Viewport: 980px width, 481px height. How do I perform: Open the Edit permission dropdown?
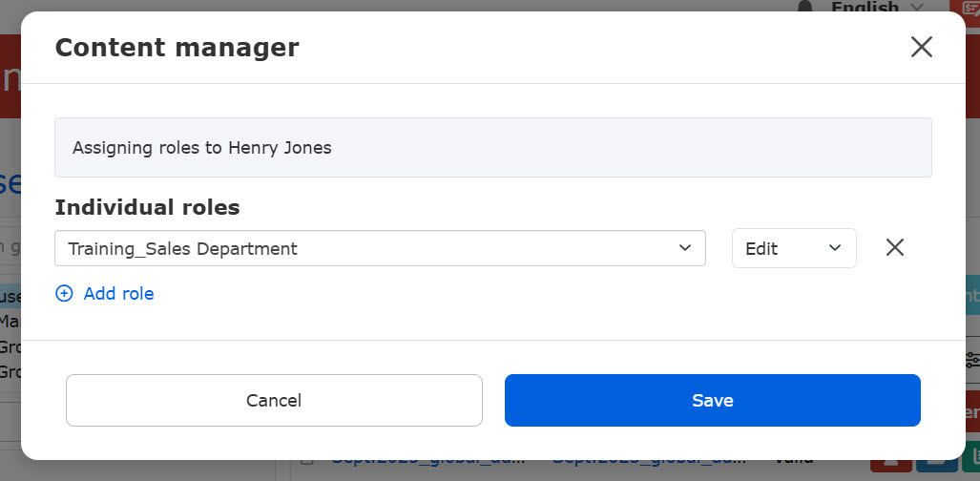pos(793,248)
